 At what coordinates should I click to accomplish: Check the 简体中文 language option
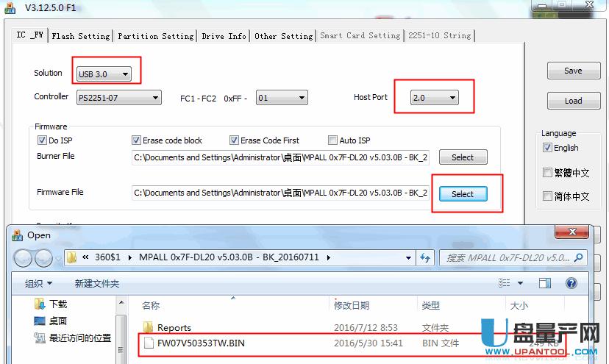[x=547, y=196]
